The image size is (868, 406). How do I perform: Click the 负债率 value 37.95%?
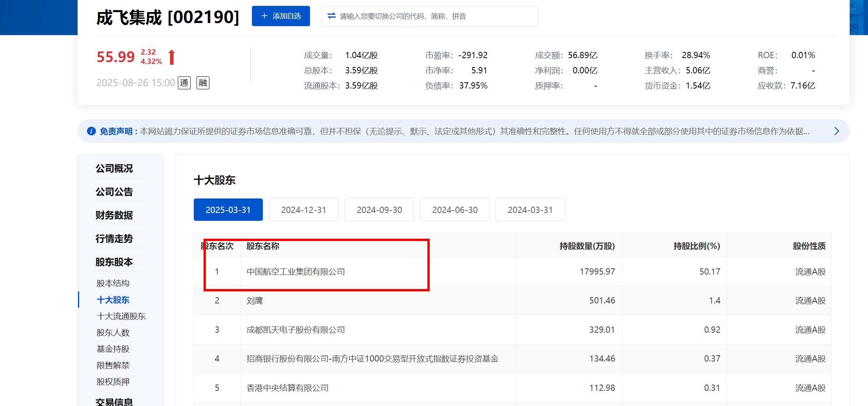click(473, 86)
